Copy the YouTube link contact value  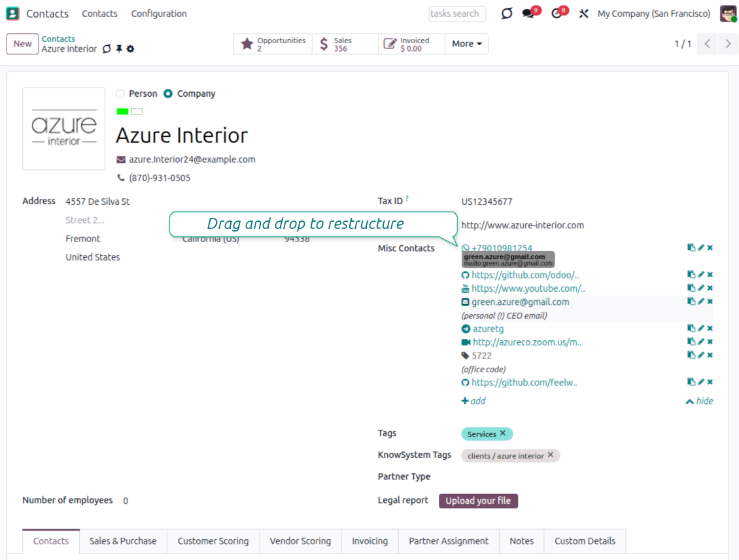(x=691, y=289)
